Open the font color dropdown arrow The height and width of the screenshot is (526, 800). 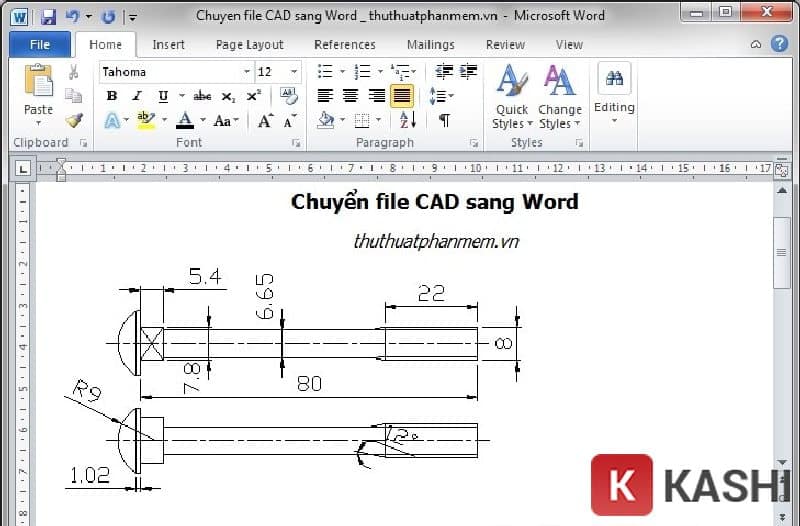(203, 120)
